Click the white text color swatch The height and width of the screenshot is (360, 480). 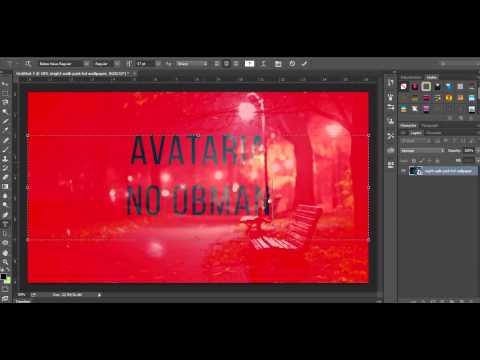point(249,64)
